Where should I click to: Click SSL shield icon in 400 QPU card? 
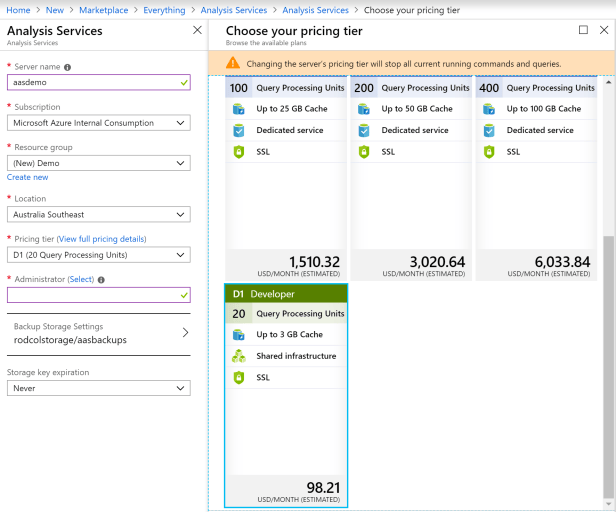(489, 152)
